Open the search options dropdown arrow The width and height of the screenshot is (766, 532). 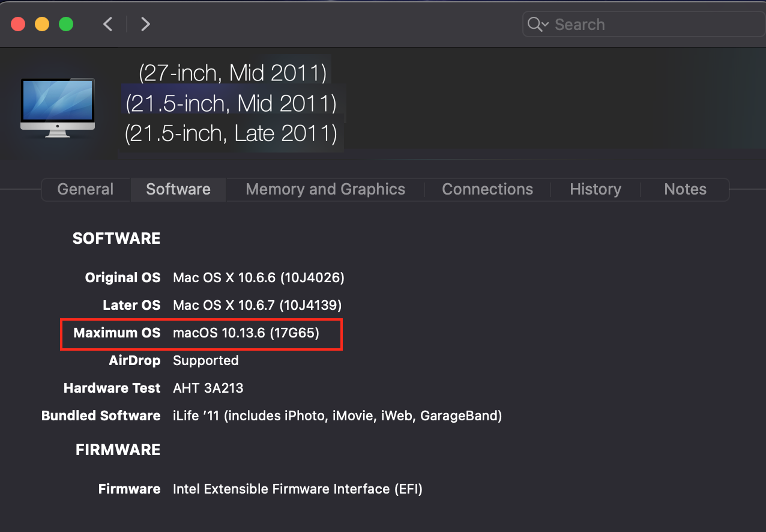point(545,25)
